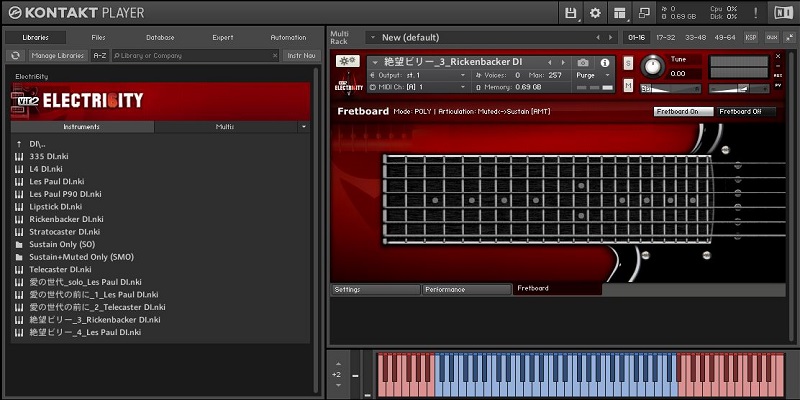
Task: Open the options gear icon
Action: [x=595, y=13]
